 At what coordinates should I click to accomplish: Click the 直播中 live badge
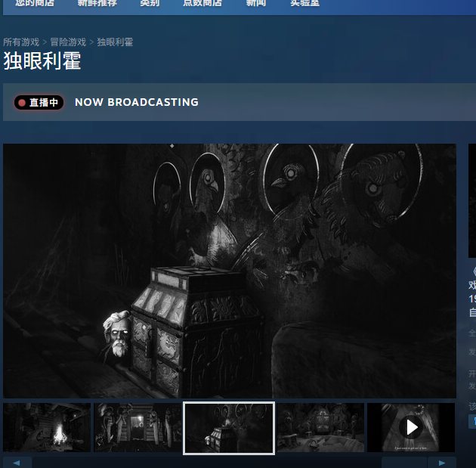pyautogui.click(x=39, y=102)
